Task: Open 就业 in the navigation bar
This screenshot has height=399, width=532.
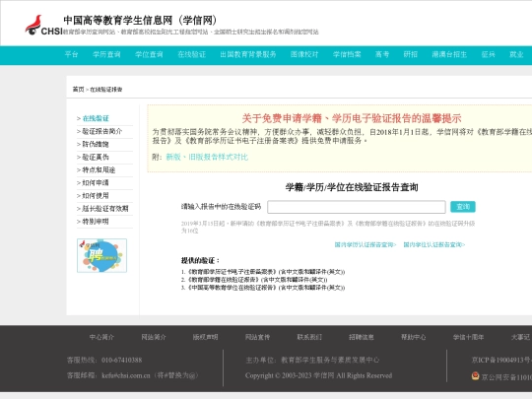Action: pyautogui.click(x=516, y=54)
